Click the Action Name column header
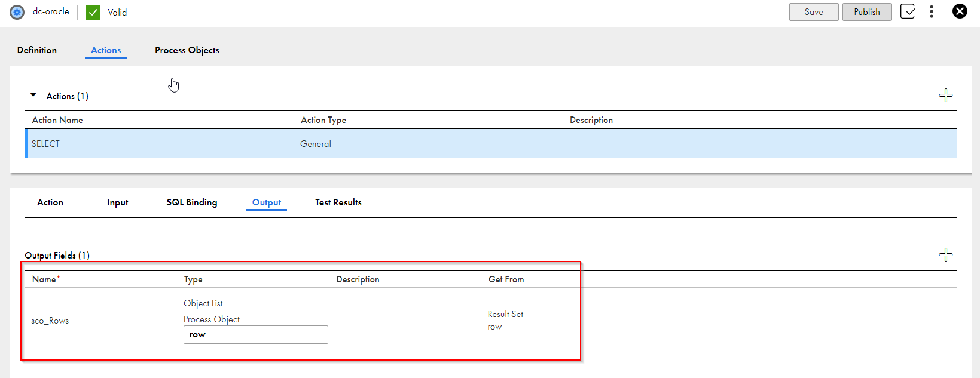This screenshot has height=378, width=980. coord(57,120)
